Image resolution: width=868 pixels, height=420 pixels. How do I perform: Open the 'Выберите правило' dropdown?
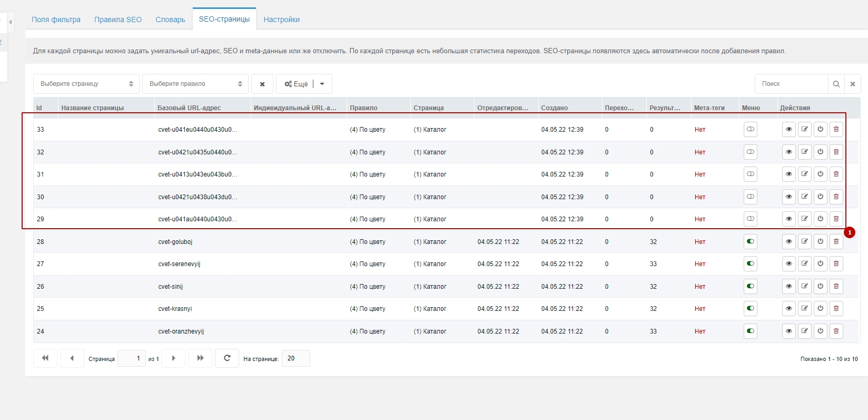[195, 84]
